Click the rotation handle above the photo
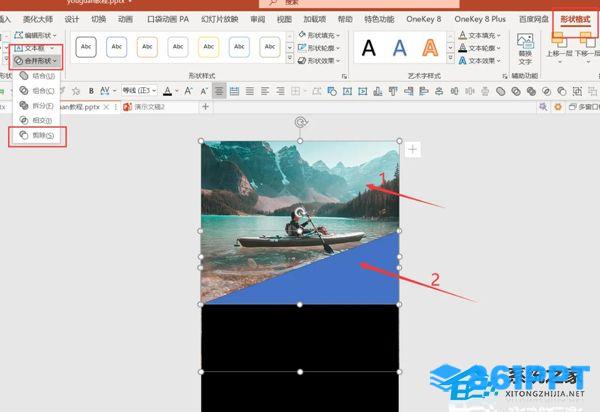Viewport: 600px width, 412px height. click(301, 122)
